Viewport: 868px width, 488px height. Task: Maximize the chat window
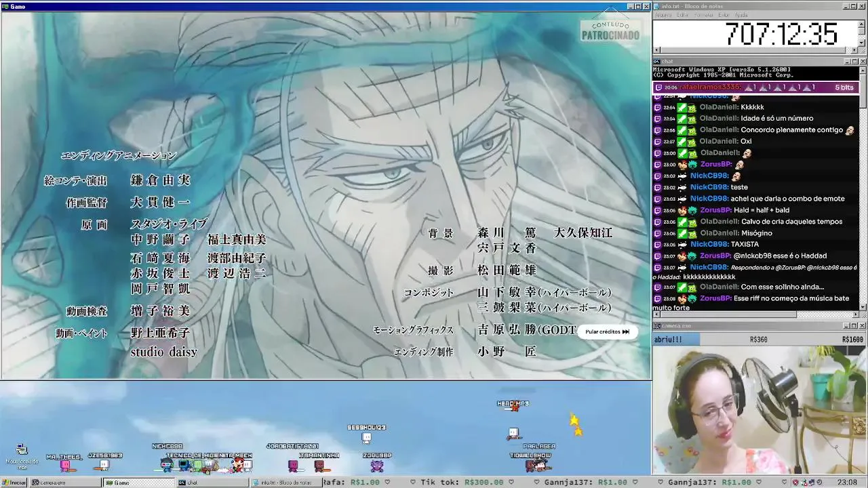[854, 62]
